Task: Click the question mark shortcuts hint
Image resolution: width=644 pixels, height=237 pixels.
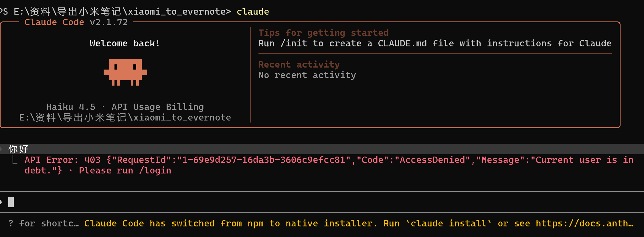Action: click(x=11, y=223)
